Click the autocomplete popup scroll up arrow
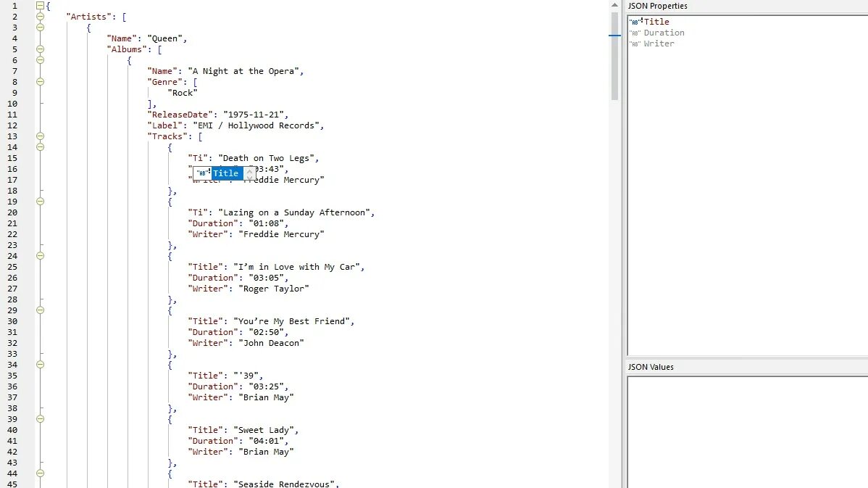868x488 pixels. 250,170
